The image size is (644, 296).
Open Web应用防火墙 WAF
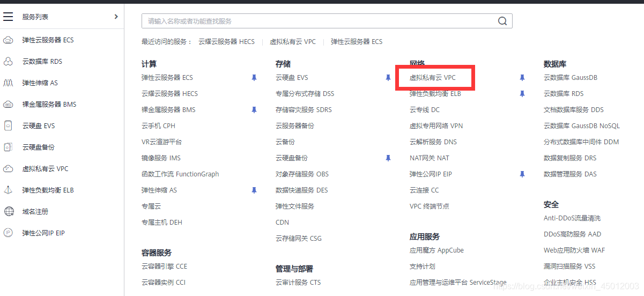(x=574, y=250)
